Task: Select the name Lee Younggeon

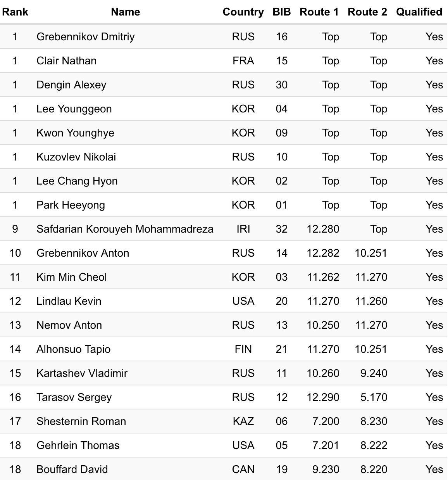Action: [74, 109]
